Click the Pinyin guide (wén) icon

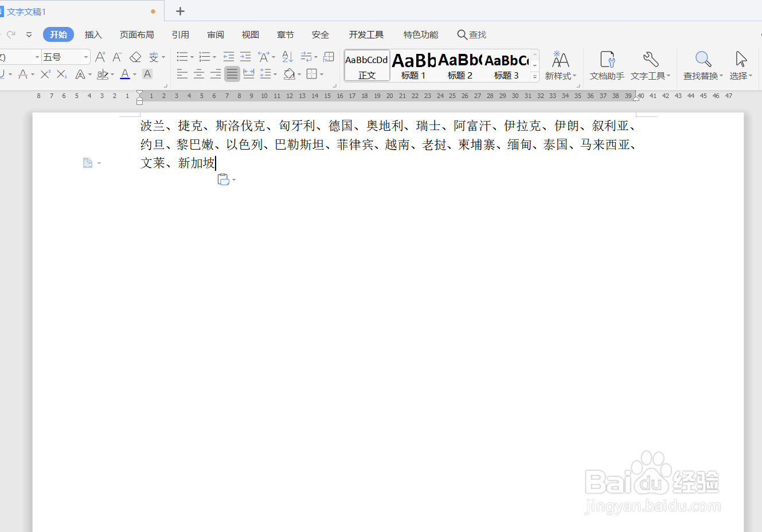pyautogui.click(x=154, y=57)
